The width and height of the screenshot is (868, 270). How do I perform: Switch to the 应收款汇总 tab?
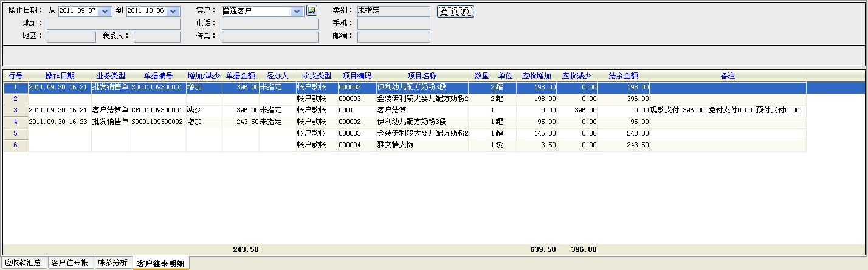click(x=23, y=263)
